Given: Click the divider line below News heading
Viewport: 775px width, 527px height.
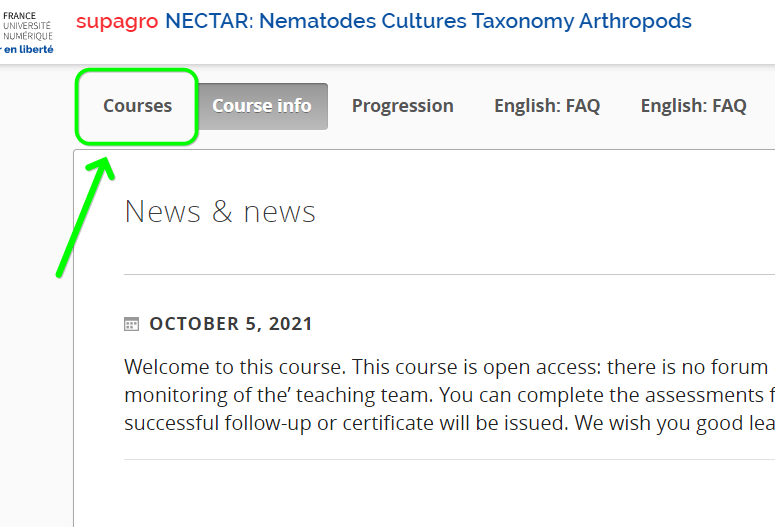Looking at the screenshot, I should click(x=449, y=274).
